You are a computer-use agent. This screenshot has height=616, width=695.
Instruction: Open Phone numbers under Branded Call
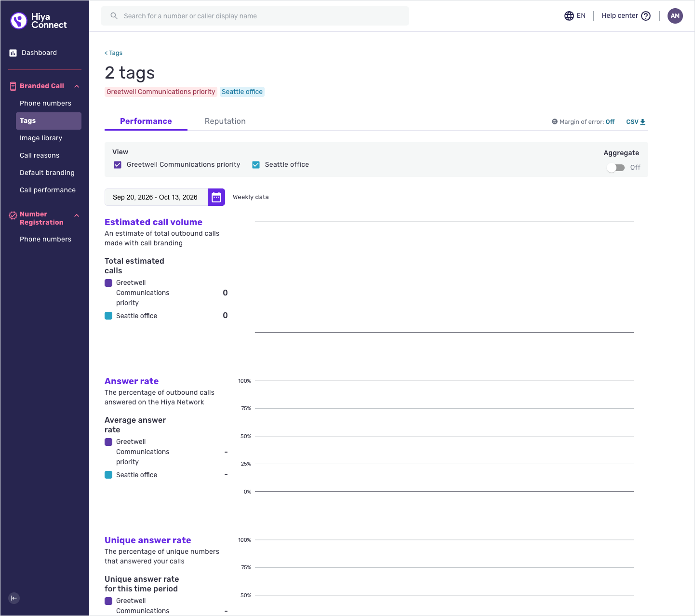pyautogui.click(x=45, y=104)
